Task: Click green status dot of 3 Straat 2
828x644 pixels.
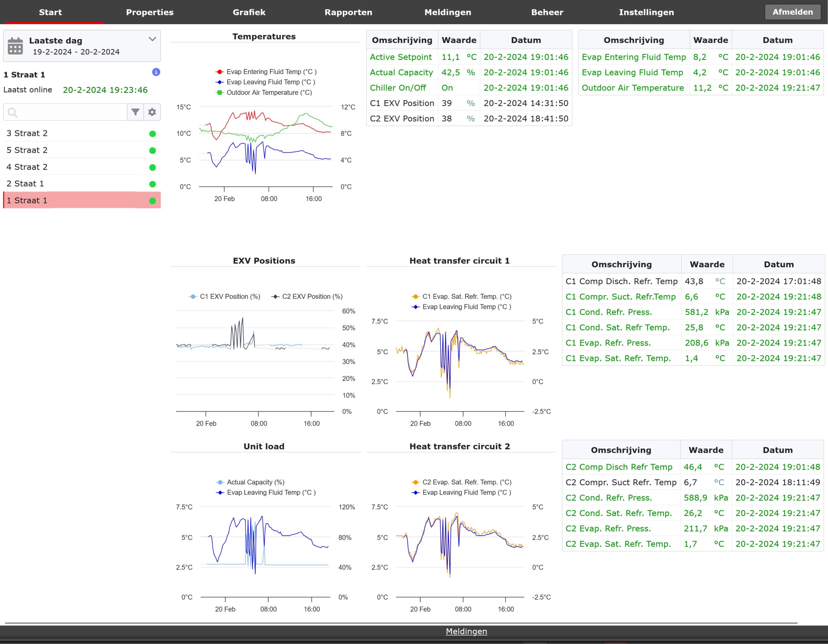Action: [152, 134]
